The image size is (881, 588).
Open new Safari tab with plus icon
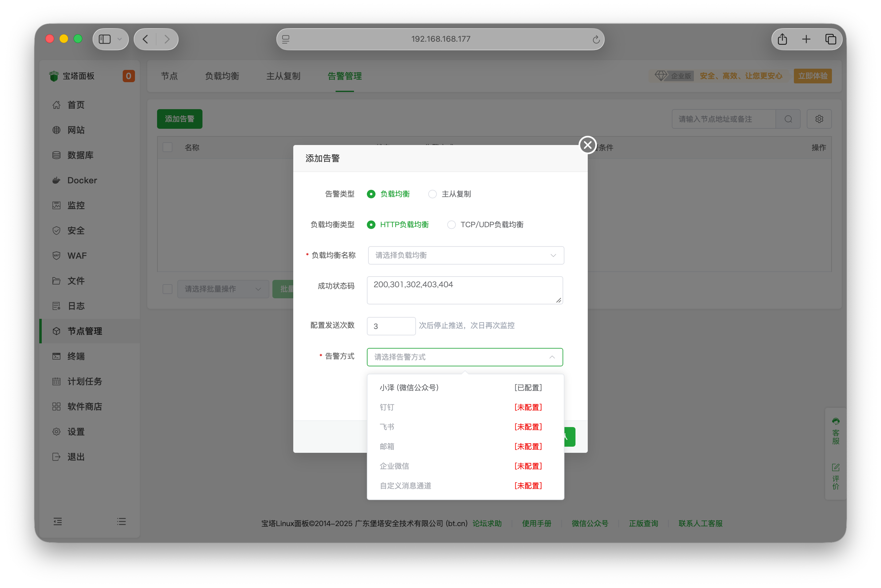[x=806, y=39]
